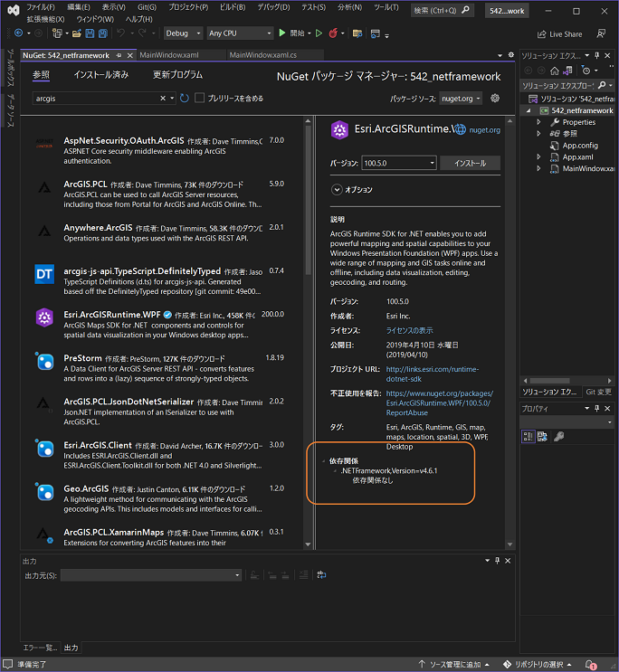619x672 pixels.
Task: Click the Solution Explorer horizontal scrollbar thumb
Action: click(549, 381)
